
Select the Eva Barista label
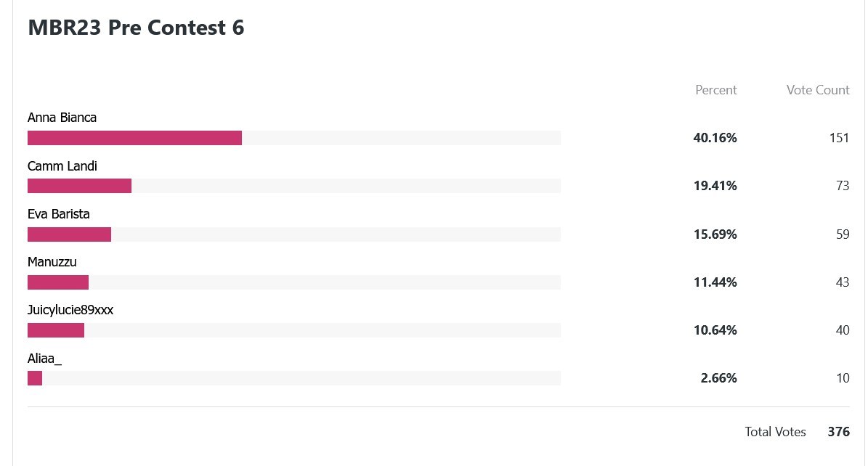click(x=59, y=214)
